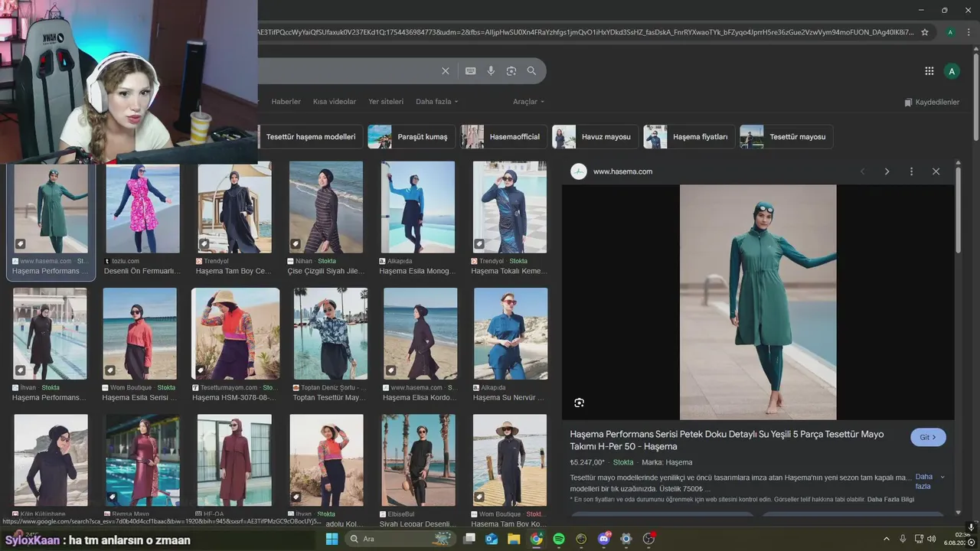980x551 pixels.
Task: Open the tozlu.com Desenli Ön Fermuarlı result
Action: click(142, 218)
